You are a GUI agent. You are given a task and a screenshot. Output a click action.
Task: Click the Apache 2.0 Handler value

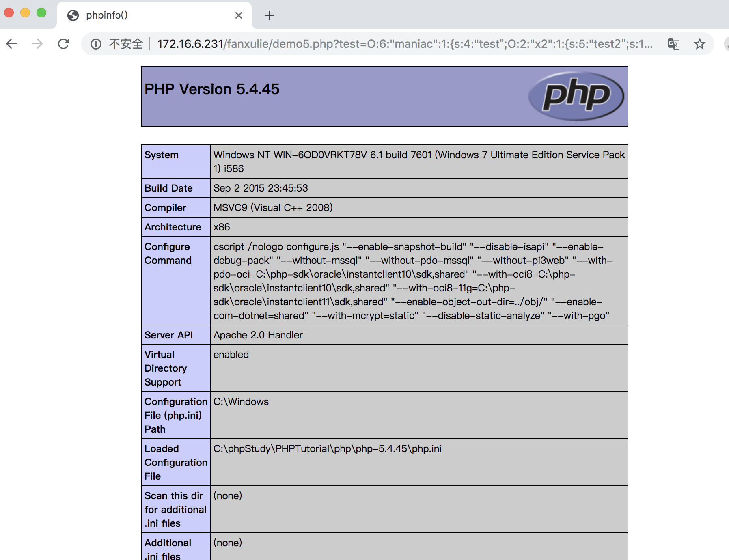point(258,335)
